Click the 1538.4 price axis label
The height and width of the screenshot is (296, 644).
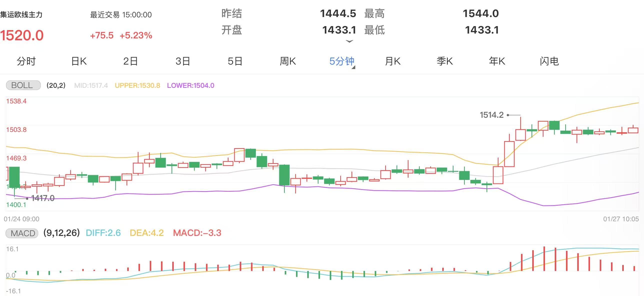point(16,101)
